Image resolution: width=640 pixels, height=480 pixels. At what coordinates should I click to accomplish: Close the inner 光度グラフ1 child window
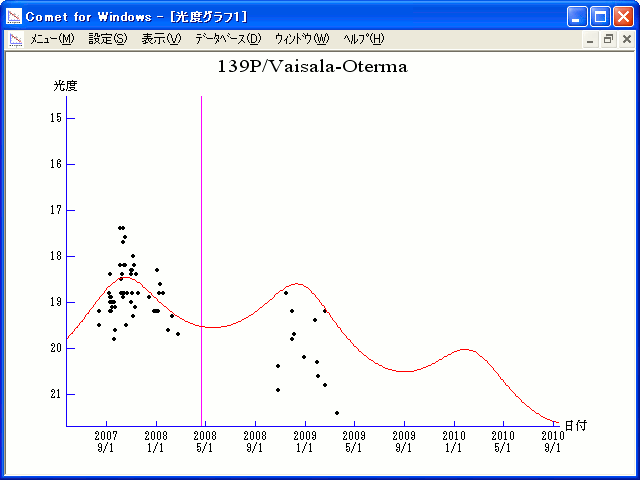point(626,39)
